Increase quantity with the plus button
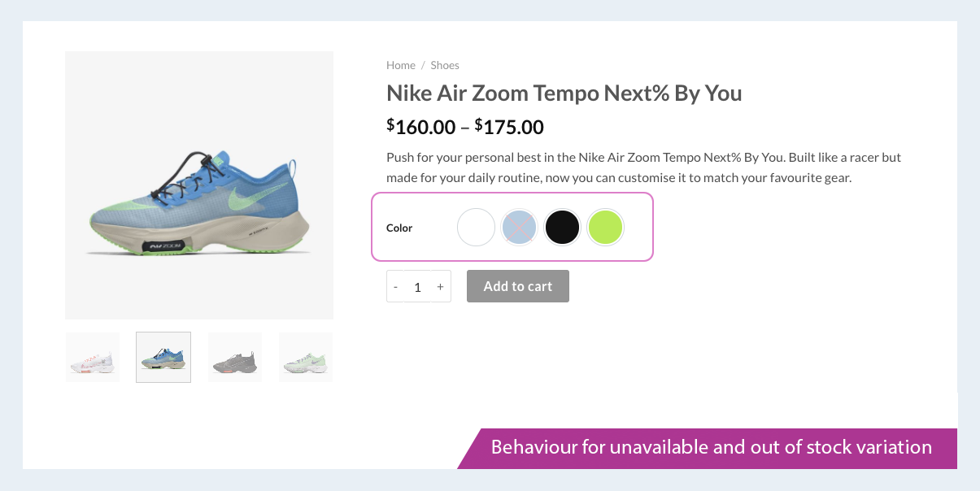This screenshot has height=491, width=980. [x=440, y=287]
